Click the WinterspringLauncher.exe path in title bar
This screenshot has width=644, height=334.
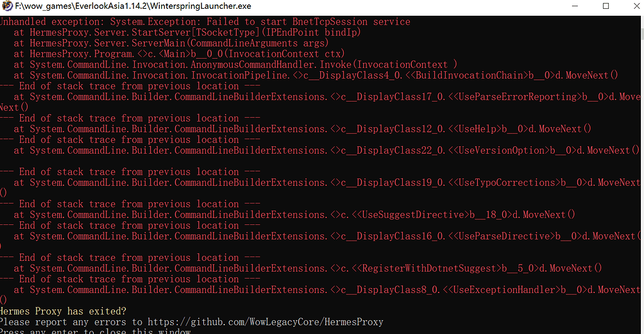click(x=133, y=6)
